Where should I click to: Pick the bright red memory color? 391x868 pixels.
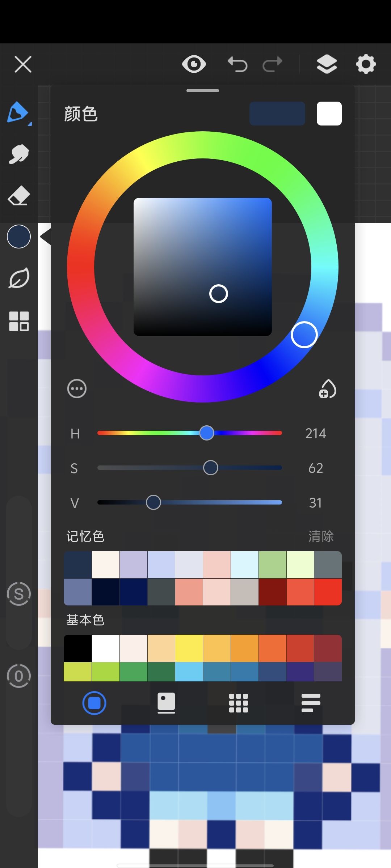328,592
